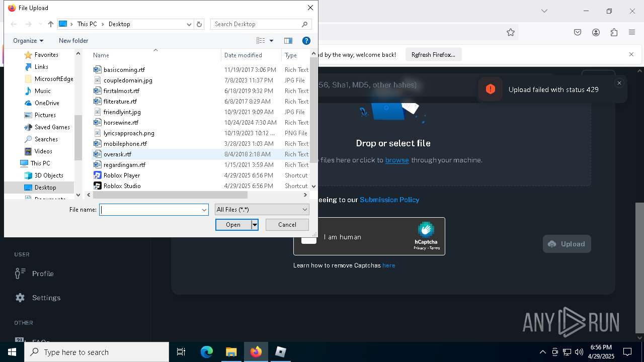Click the search magnifier in Search Desktop

point(305,24)
